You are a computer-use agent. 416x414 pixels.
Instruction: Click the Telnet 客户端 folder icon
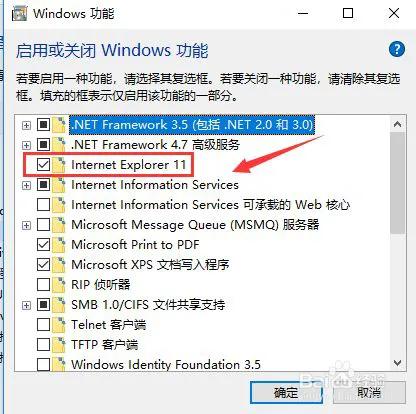pyautogui.click(x=59, y=325)
